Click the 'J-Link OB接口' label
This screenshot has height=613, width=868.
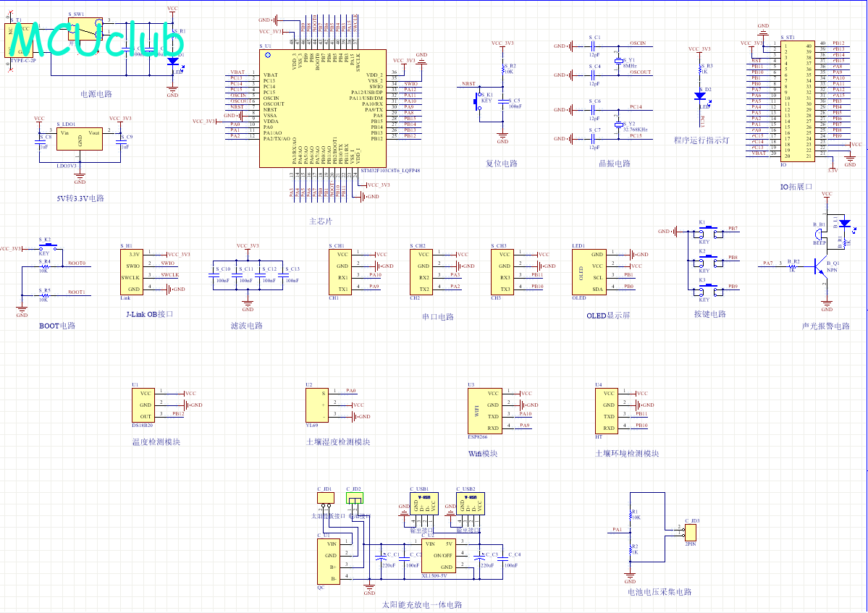tap(150, 314)
